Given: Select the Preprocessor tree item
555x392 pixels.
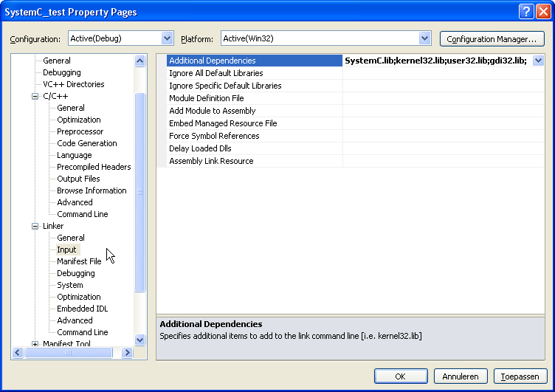Looking at the screenshot, I should 80,131.
